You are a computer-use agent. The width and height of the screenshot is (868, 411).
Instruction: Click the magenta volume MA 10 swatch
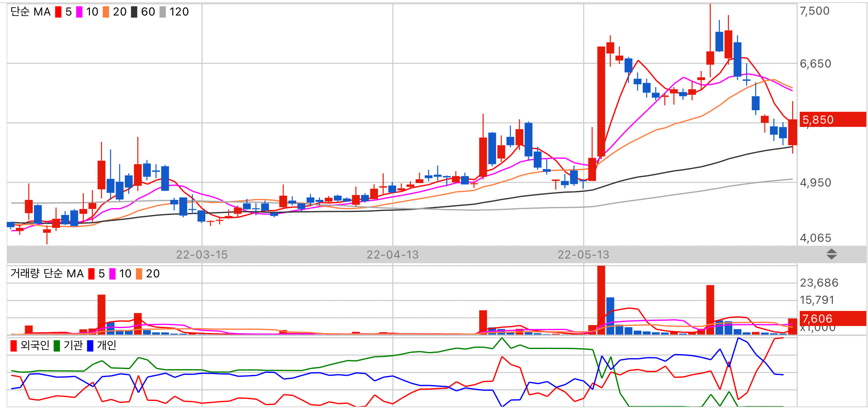point(112,274)
